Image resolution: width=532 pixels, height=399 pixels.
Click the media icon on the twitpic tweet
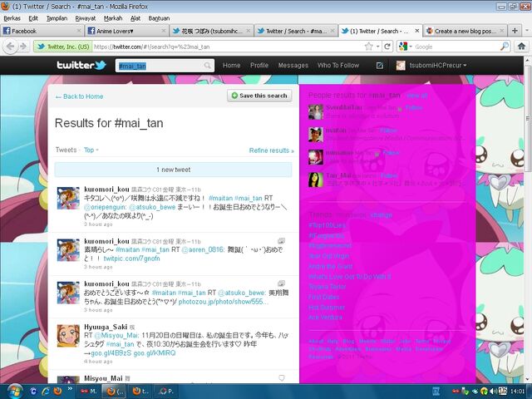click(x=281, y=241)
